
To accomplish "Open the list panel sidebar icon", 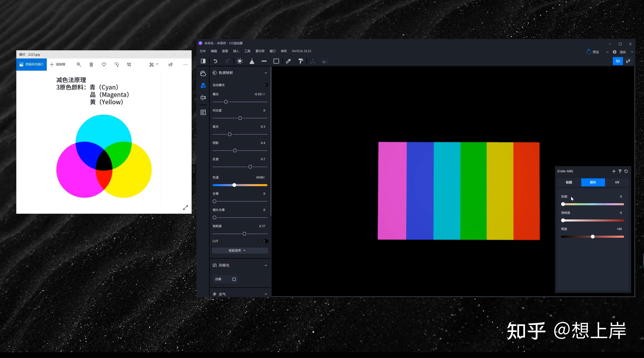I will pos(203,113).
